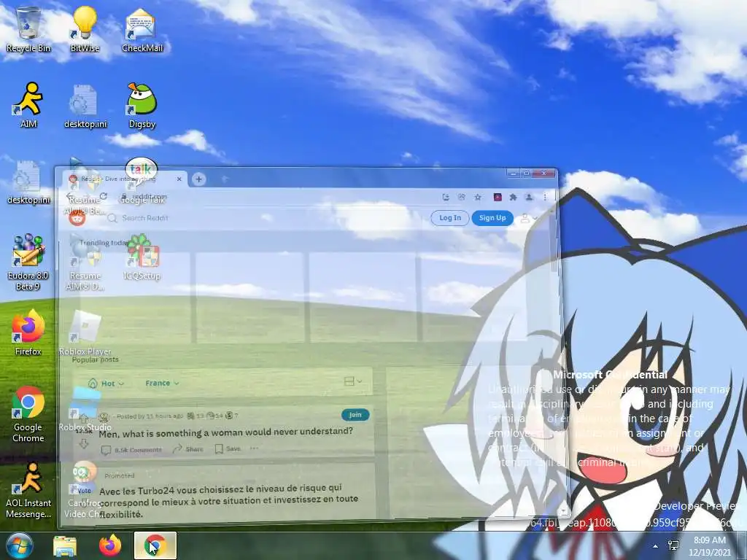
Task: Click the network icon in system tray
Action: [673, 545]
